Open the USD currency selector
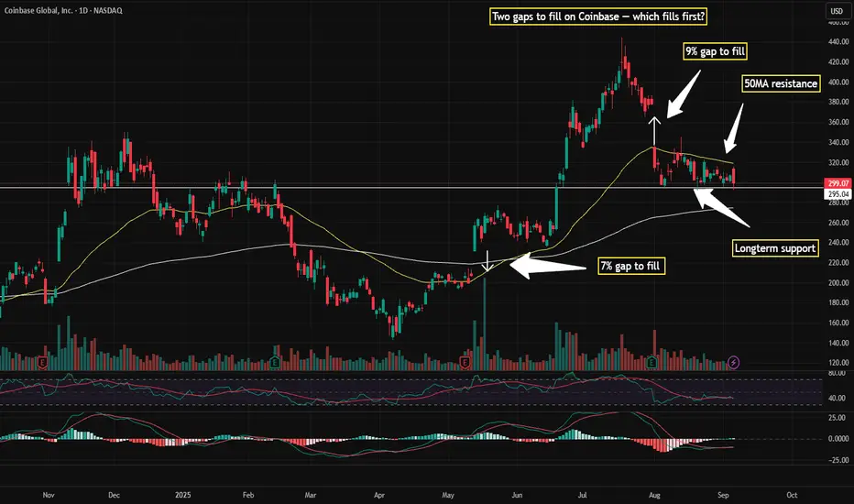The width and height of the screenshot is (854, 504). tap(837, 11)
